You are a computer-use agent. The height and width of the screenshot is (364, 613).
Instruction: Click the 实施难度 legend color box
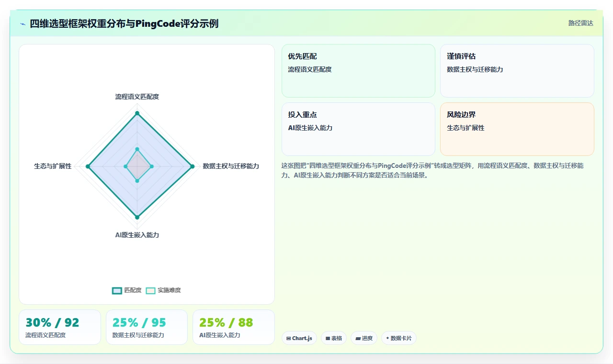pos(151,290)
